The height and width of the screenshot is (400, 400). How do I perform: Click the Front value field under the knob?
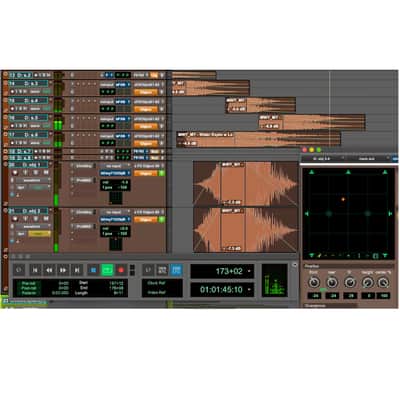[314, 296]
